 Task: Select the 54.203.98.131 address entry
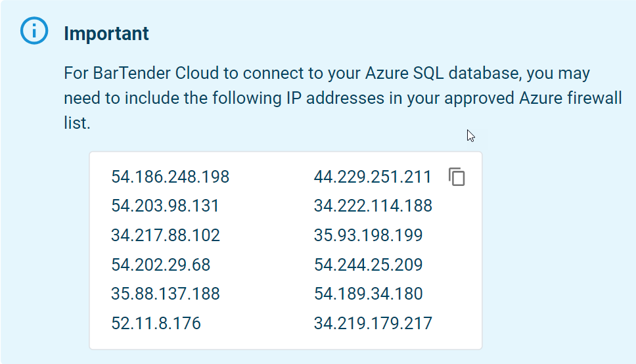pyautogui.click(x=165, y=206)
